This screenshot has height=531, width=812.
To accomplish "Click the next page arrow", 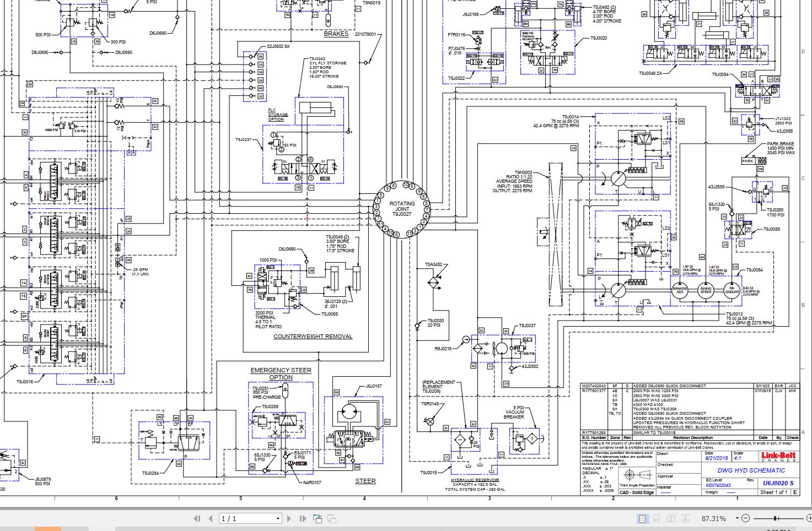I will coord(289,518).
